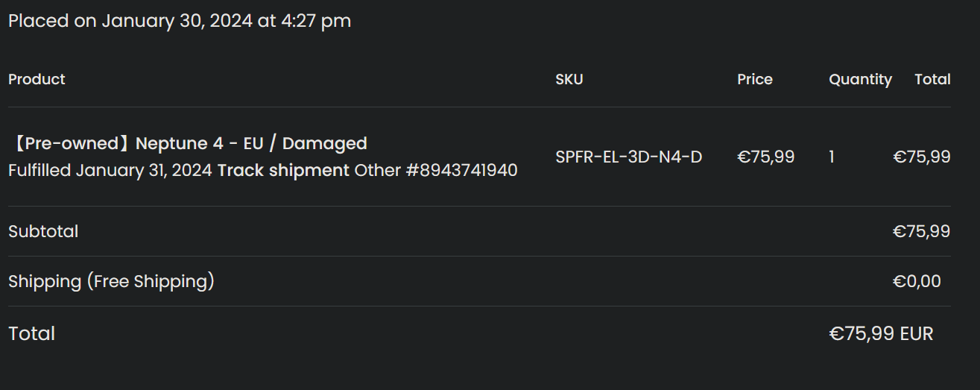Click the SKU code SPFR-EL-3D-N4-D
Image resolution: width=980 pixels, height=390 pixels.
(x=629, y=157)
